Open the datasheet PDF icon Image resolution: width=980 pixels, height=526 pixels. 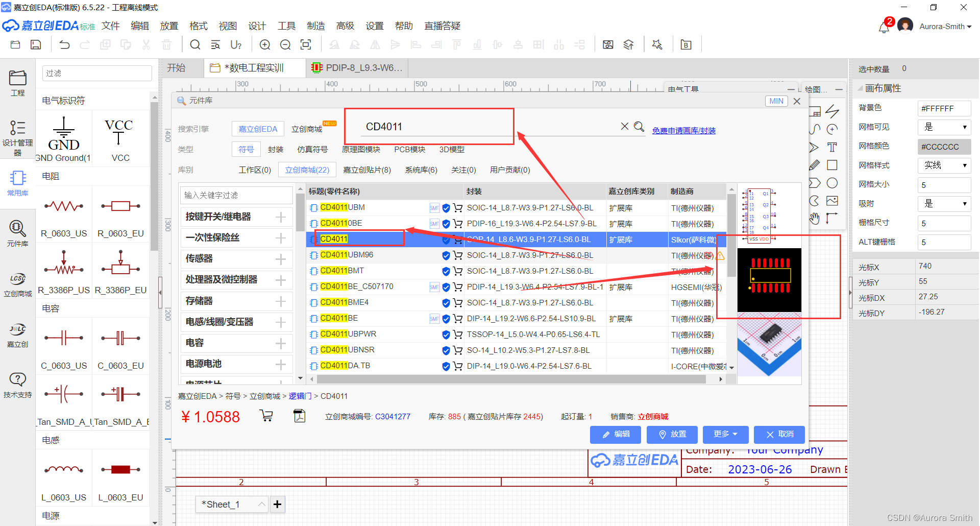click(300, 416)
